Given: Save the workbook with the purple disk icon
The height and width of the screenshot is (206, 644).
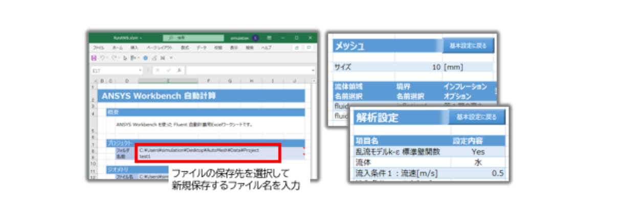Looking at the screenshot, I should [94, 58].
